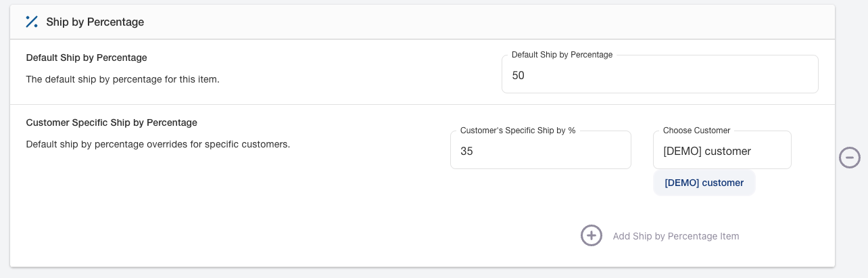The height and width of the screenshot is (278, 868).
Task: Click the bold "Default Ship by Percentage" section heading
Action: coord(87,57)
